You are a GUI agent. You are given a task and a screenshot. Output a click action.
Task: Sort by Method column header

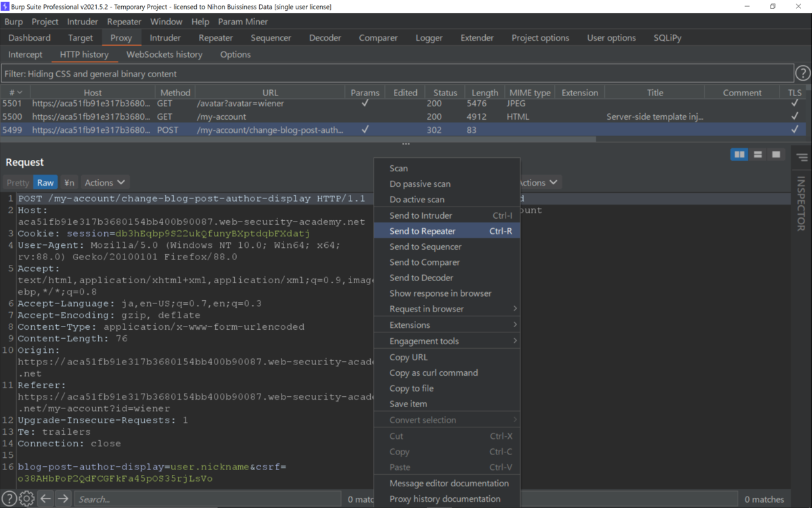[175, 93]
